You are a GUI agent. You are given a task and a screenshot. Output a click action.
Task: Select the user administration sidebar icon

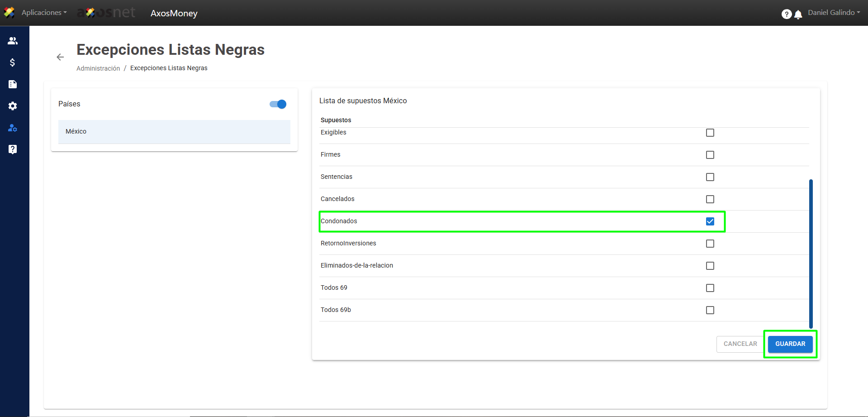tap(13, 128)
